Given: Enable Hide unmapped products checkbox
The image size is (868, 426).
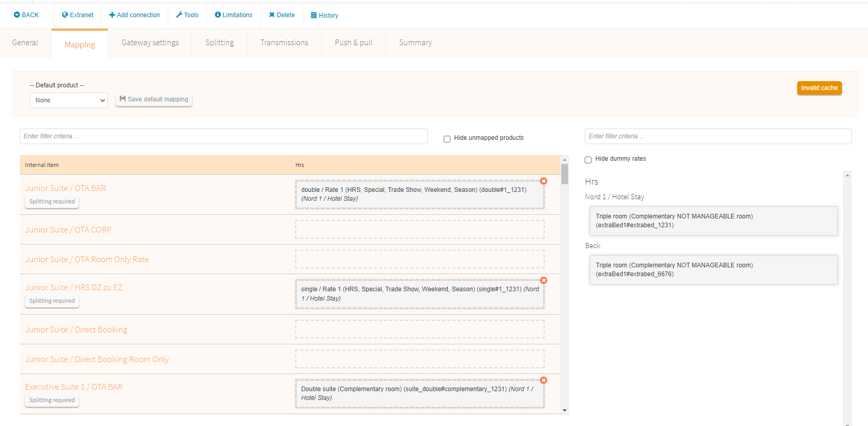Looking at the screenshot, I should click(447, 139).
